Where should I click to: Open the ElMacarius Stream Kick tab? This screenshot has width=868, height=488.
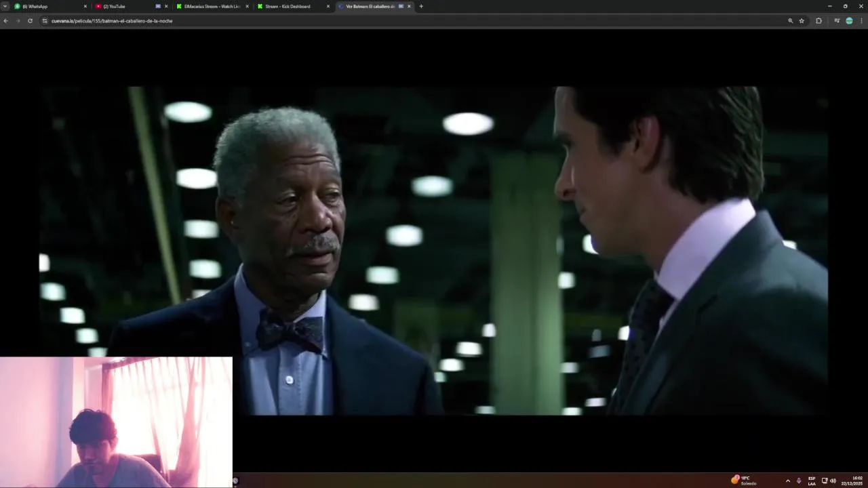[x=212, y=6]
